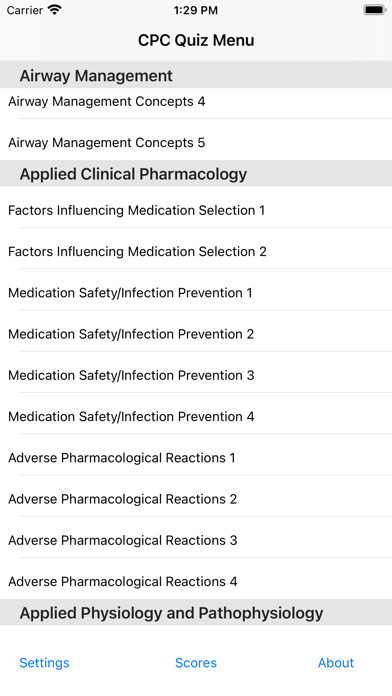Open the Settings button
392x696 pixels.
[x=44, y=663]
